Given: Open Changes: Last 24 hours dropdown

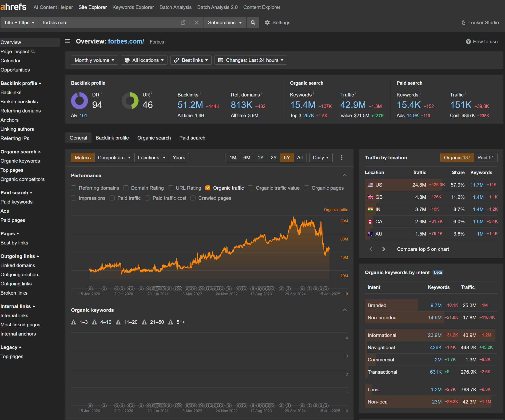Looking at the screenshot, I should (x=251, y=60).
